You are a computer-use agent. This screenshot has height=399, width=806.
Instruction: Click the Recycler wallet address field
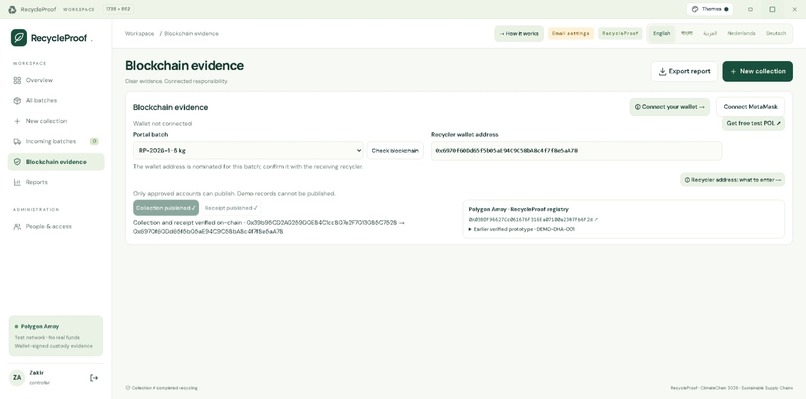pos(576,151)
